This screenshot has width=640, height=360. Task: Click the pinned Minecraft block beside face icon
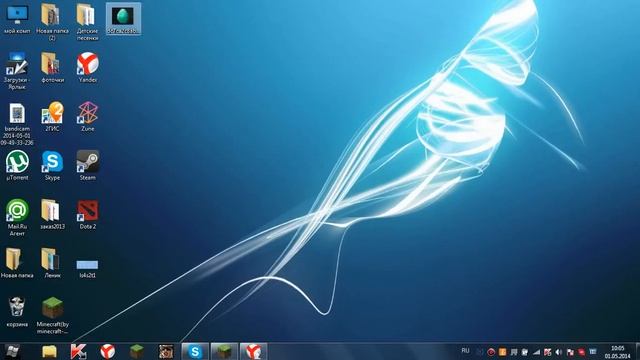[137, 351]
